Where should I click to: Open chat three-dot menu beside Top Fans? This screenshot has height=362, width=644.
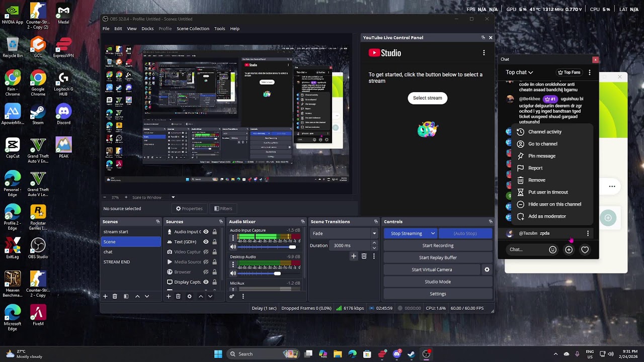click(590, 72)
